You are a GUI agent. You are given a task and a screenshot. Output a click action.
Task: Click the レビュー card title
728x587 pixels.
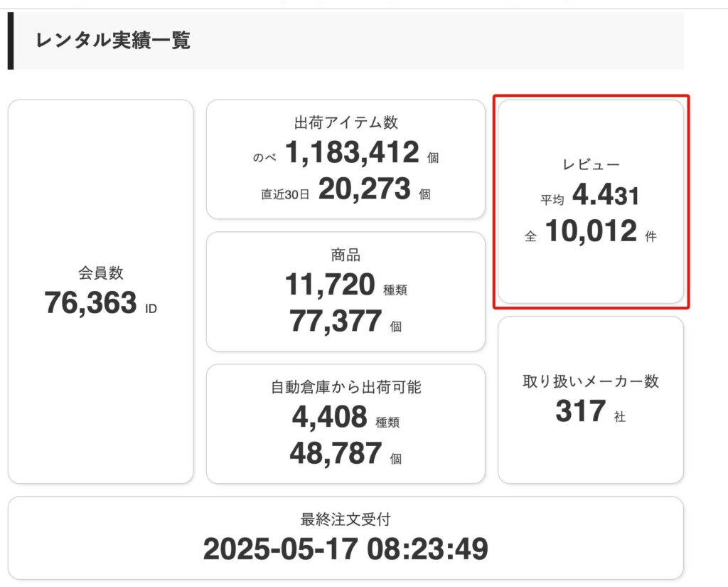point(591,164)
